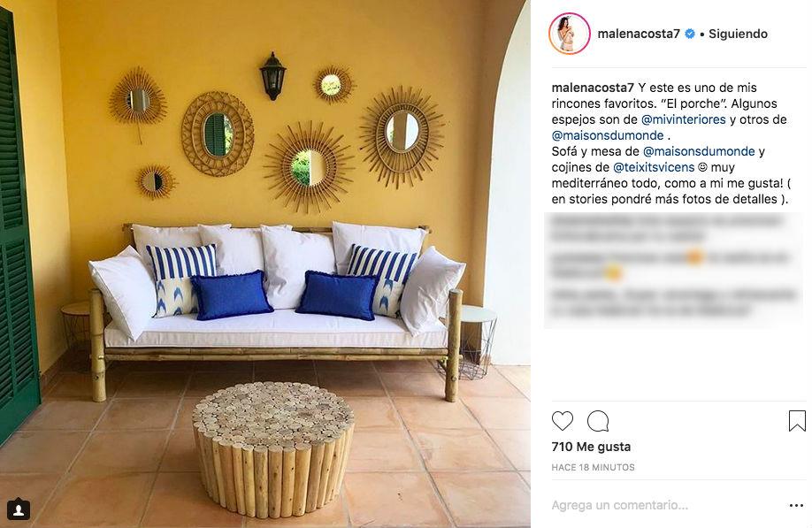Click the last blurred comment
812x528 pixels.
coord(673,302)
